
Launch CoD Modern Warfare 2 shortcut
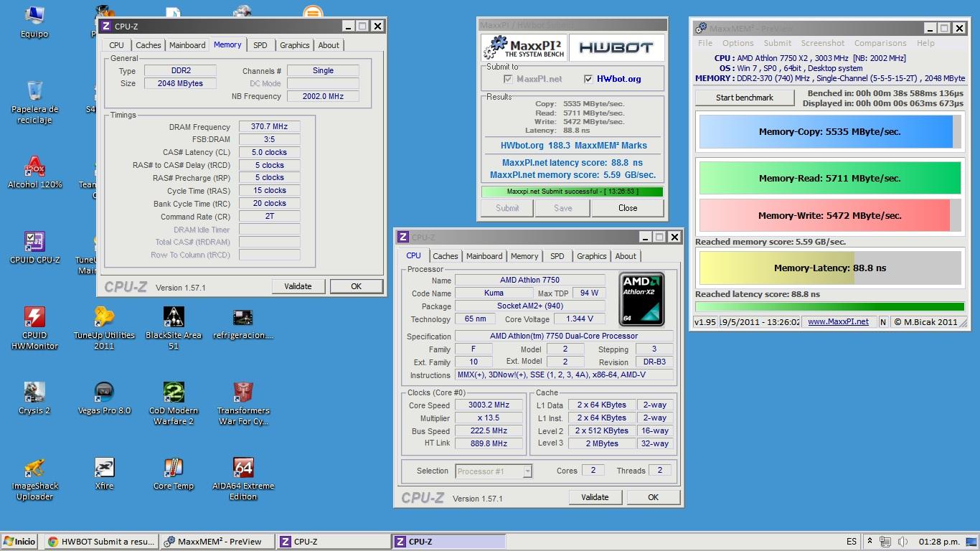[x=174, y=403]
